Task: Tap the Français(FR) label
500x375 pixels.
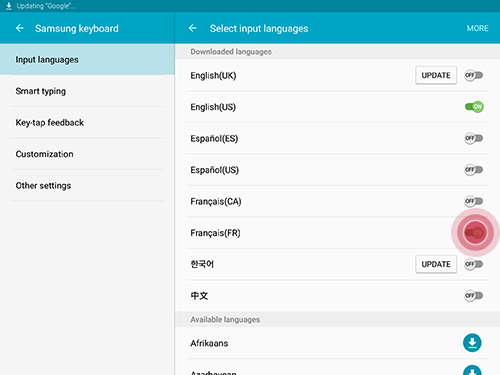Action: (215, 233)
